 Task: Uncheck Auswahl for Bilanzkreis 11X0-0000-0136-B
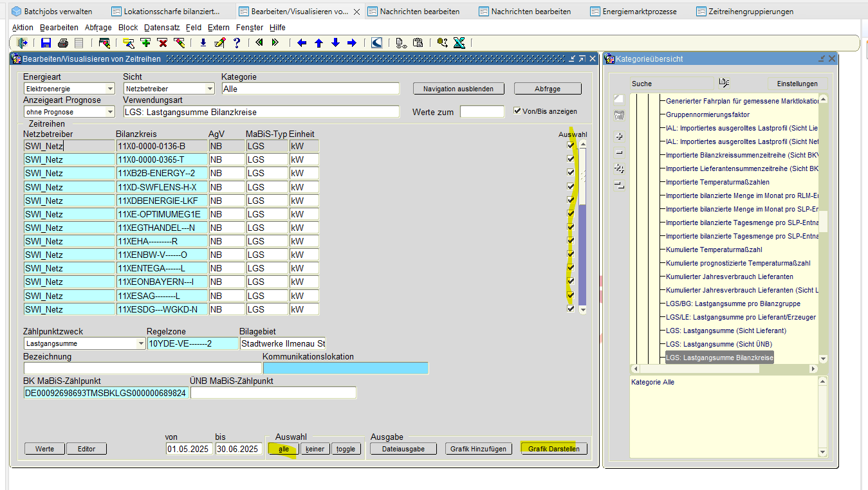tap(570, 146)
